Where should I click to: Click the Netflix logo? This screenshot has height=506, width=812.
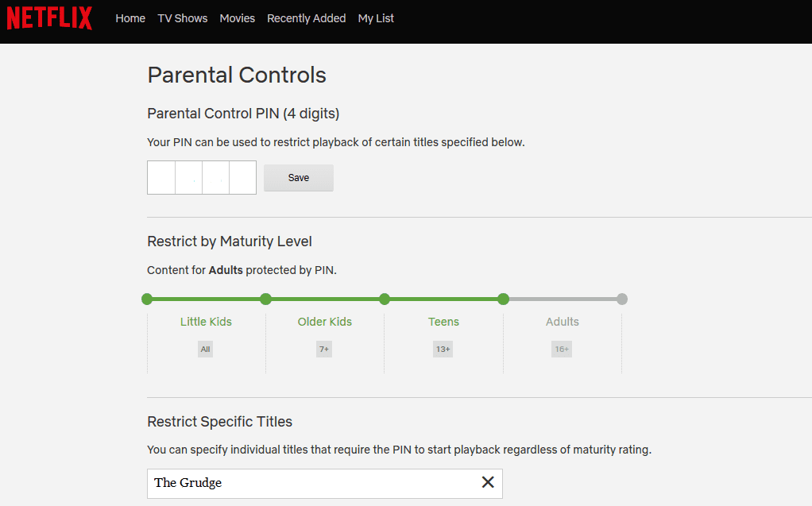[x=50, y=17]
